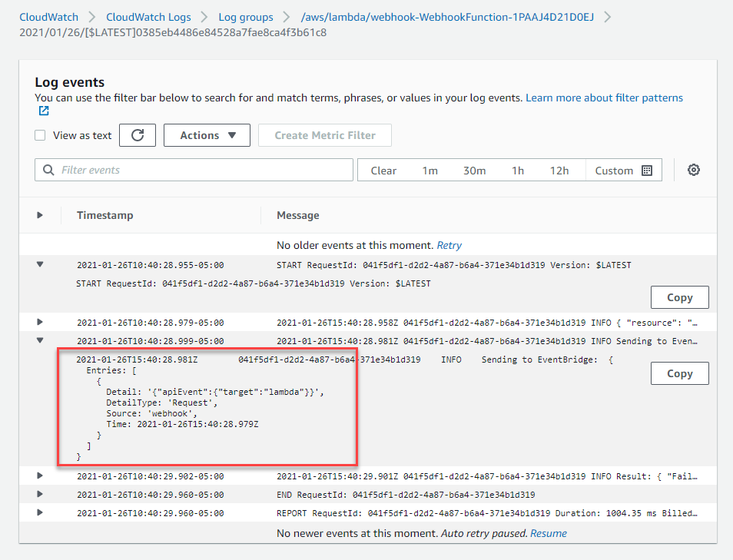Open the Actions dropdown menu
The height and width of the screenshot is (560, 733).
206,134
